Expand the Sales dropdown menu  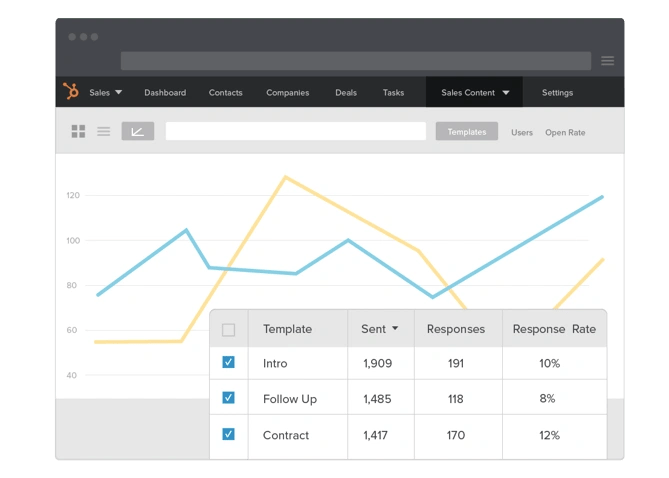tap(105, 93)
